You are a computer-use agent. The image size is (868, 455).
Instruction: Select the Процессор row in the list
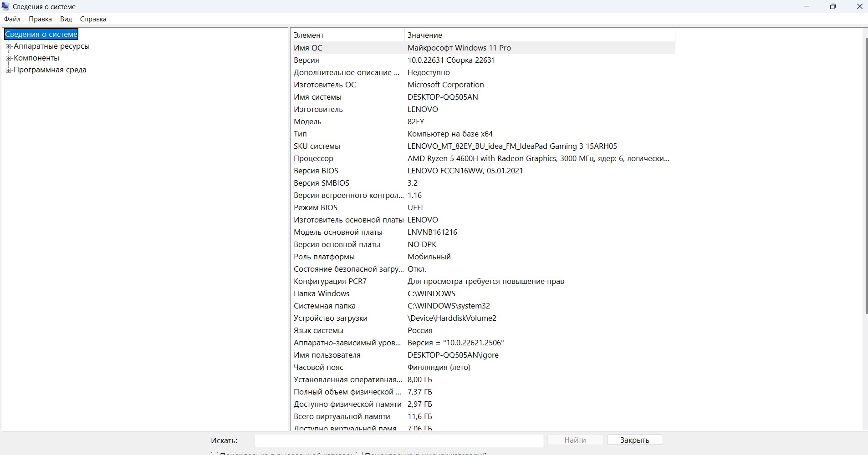(313, 158)
